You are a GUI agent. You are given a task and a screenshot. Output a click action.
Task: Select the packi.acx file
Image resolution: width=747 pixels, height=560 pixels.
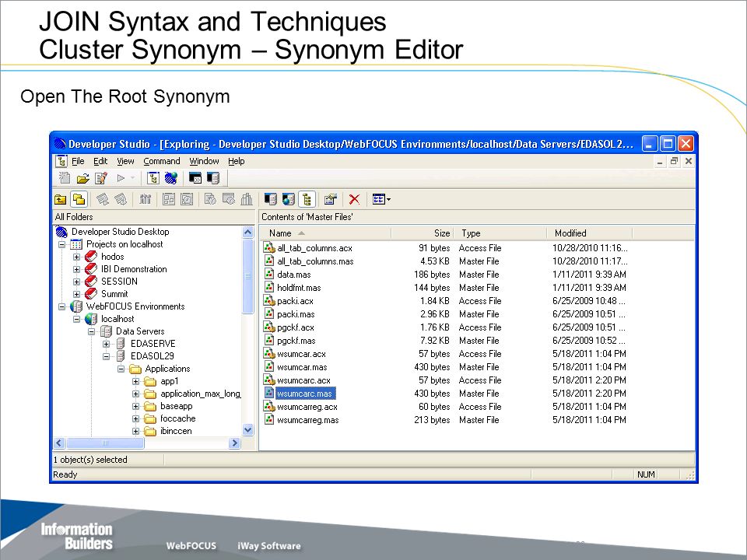click(296, 301)
